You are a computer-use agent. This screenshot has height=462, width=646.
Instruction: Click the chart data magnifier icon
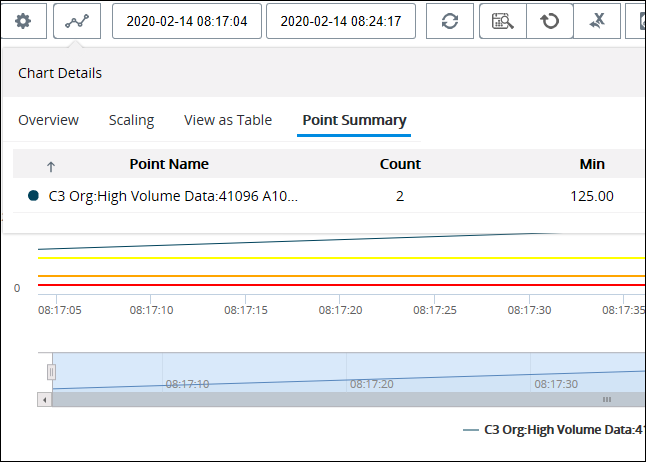coord(503,21)
